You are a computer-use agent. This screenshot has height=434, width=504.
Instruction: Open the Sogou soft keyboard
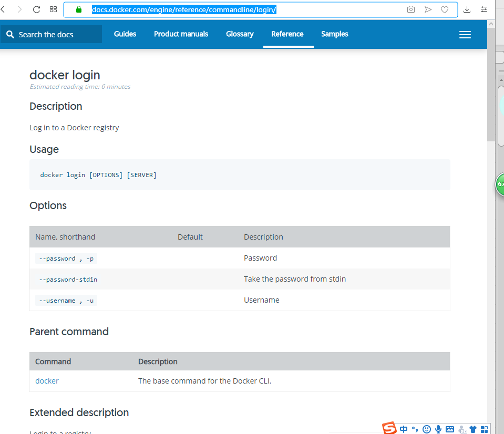450,429
